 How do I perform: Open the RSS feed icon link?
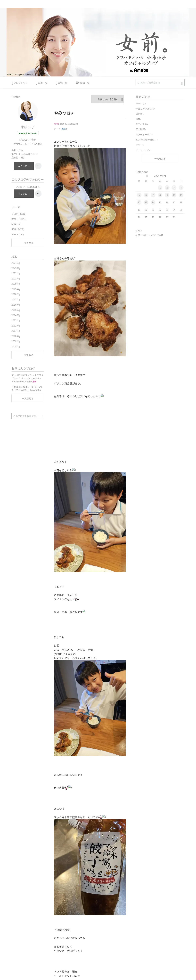(x=136, y=231)
